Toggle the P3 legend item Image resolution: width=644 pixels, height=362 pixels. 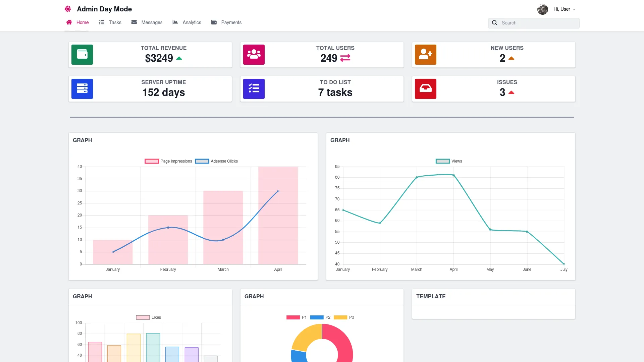(x=344, y=317)
